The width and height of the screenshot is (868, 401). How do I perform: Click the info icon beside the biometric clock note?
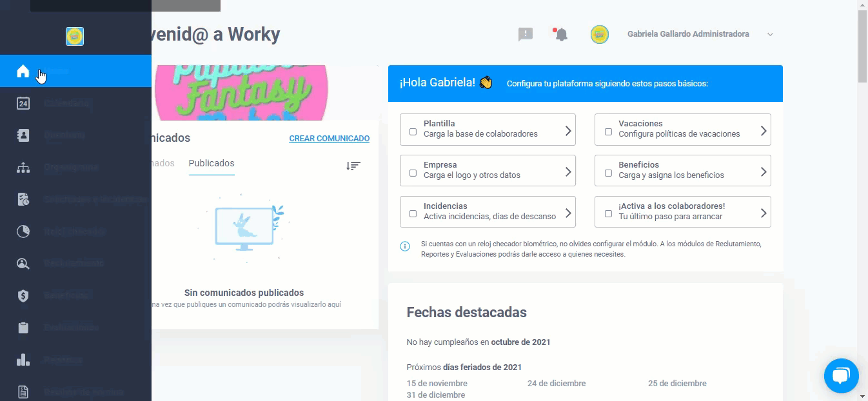405,246
